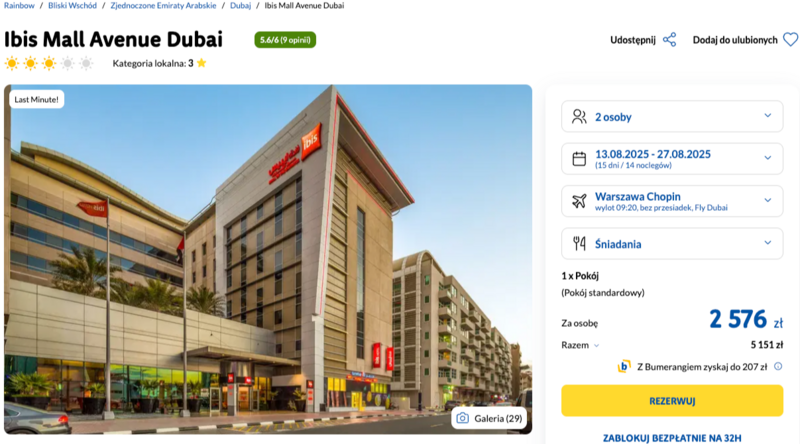Click the yellow Bumerang logo icon
The height and width of the screenshot is (444, 800).
pyautogui.click(x=623, y=366)
